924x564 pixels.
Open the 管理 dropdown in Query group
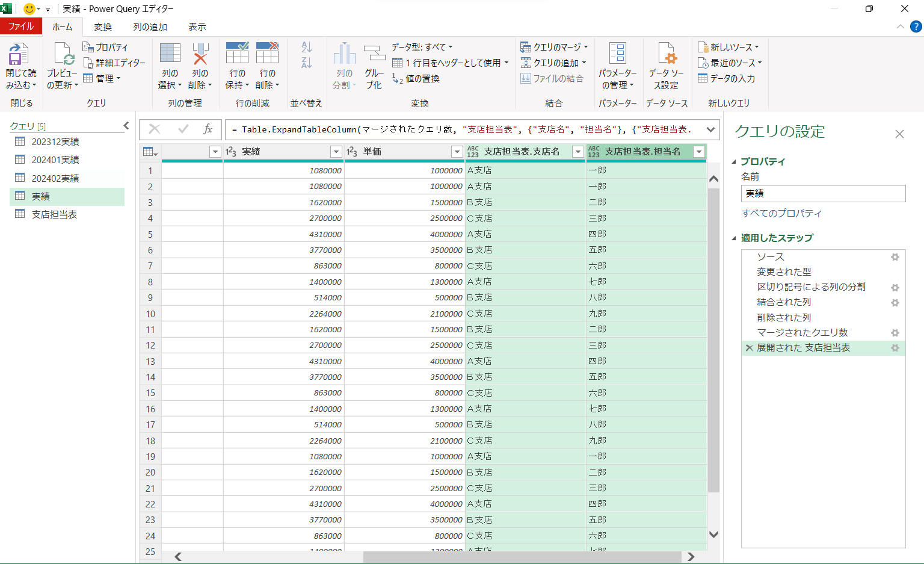(x=102, y=79)
